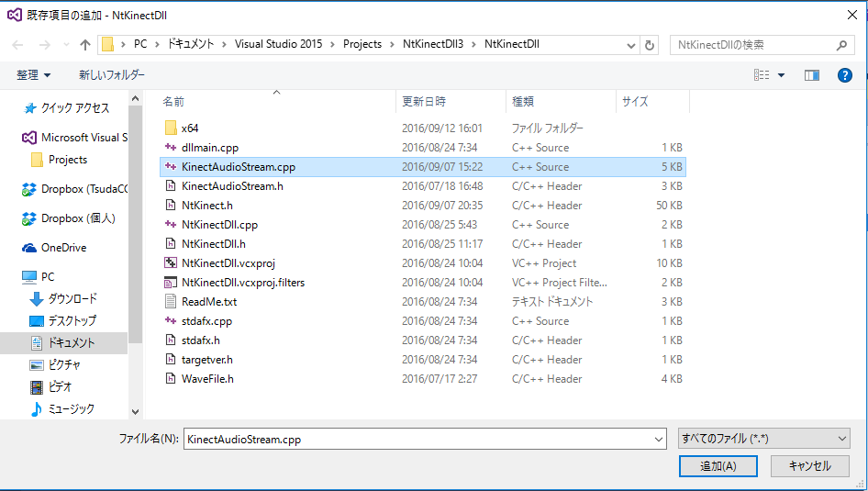This screenshot has height=491, width=868.
Task: Select Projects in the address breadcrumb
Action: [x=362, y=45]
